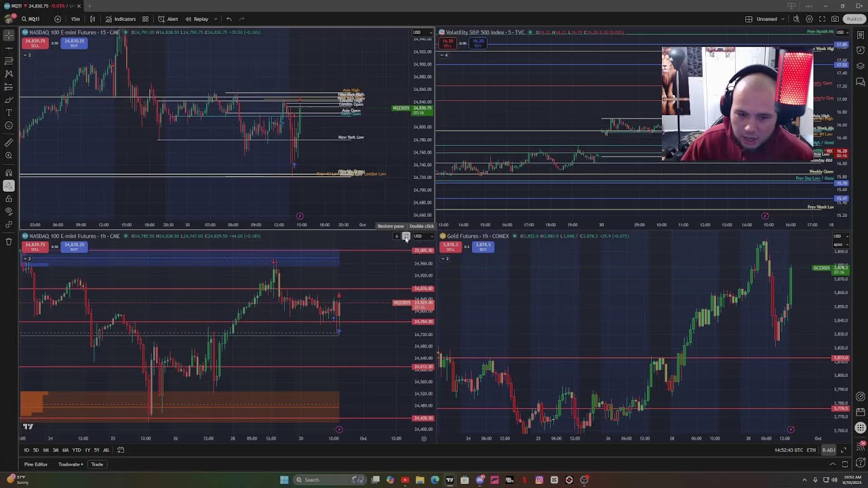This screenshot has width=868, height=488.
Task: Start bar Replay mode
Action: (x=197, y=19)
